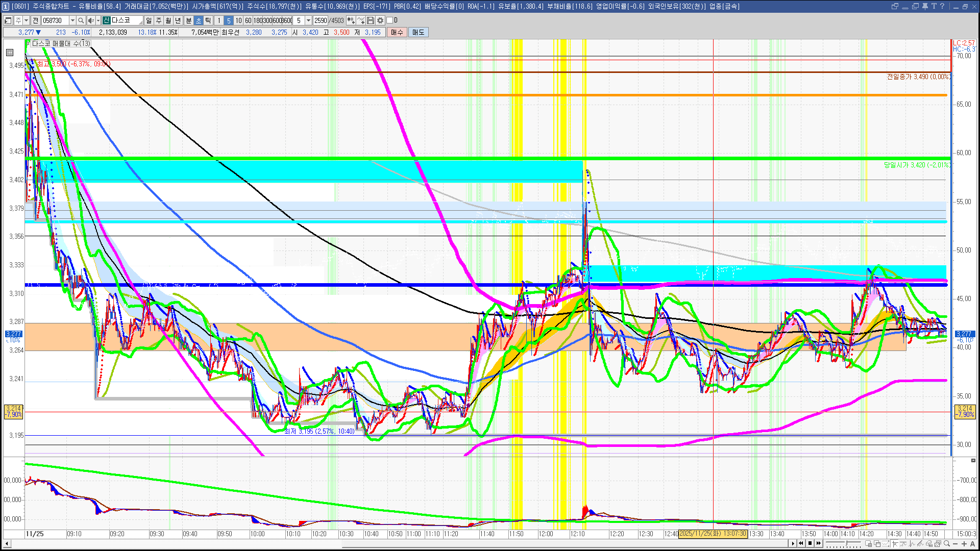Click the zoom-in plus icon at bottom right
Image resolution: width=980 pixels, height=551 pixels.
point(964,544)
